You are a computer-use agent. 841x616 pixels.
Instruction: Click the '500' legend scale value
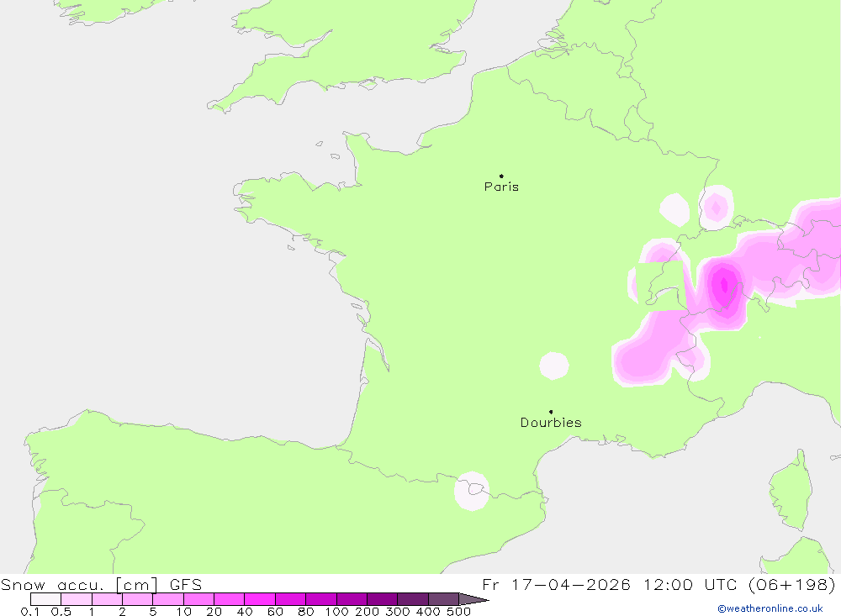[459, 612]
